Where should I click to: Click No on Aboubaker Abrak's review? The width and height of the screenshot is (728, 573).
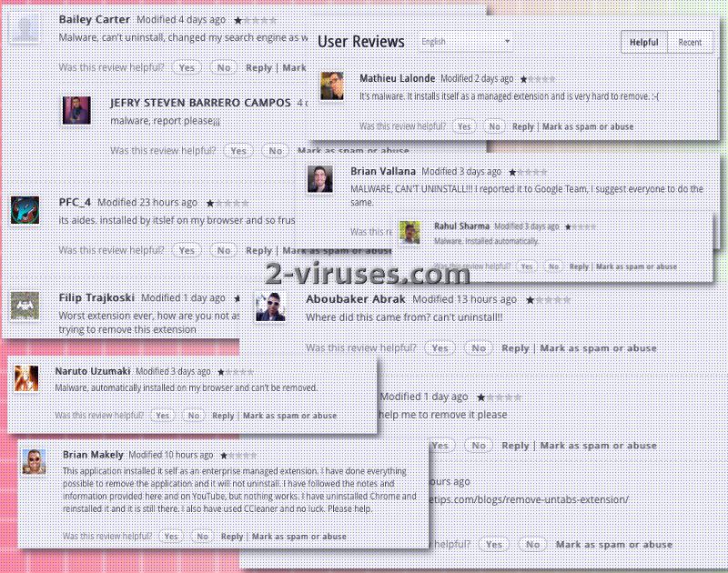(478, 348)
